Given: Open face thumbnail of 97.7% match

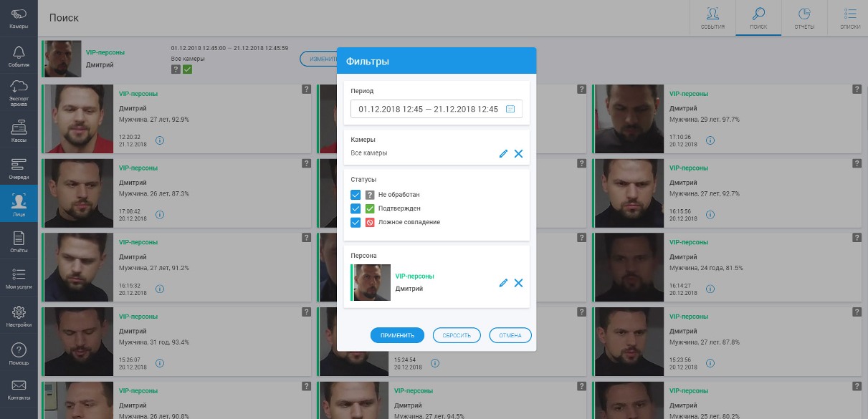Looking at the screenshot, I should tap(629, 118).
